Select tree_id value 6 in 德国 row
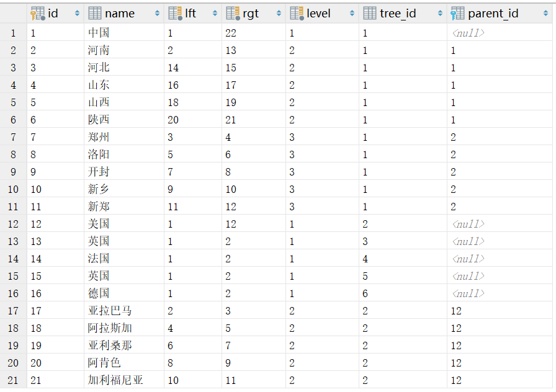 [403, 293]
